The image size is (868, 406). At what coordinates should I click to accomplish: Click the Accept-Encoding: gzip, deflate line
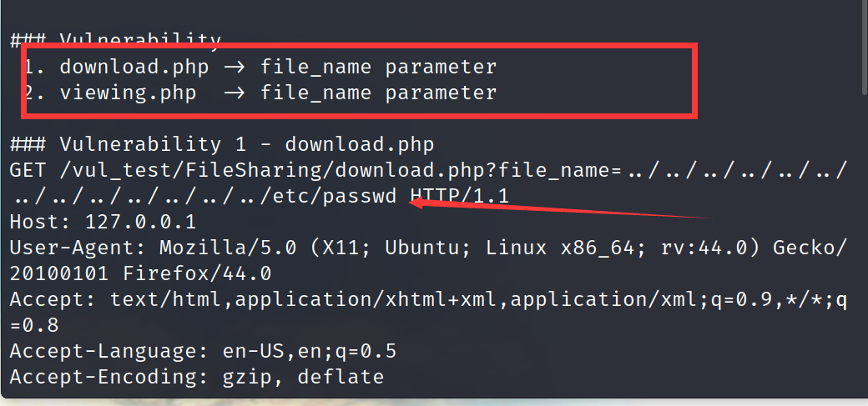(196, 377)
